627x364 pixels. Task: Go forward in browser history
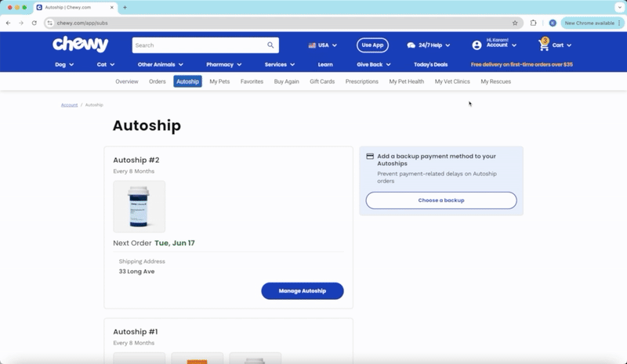[x=21, y=23]
